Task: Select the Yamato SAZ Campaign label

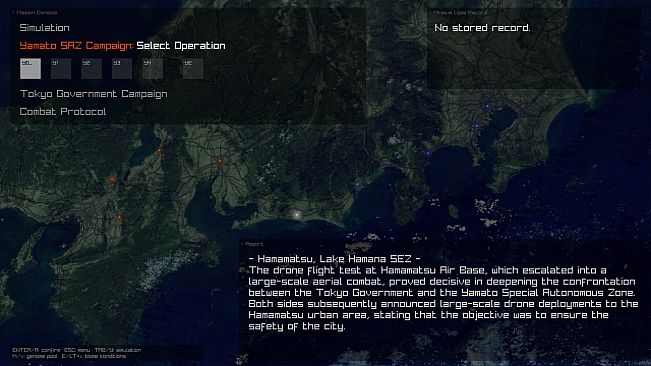Action: point(76,46)
